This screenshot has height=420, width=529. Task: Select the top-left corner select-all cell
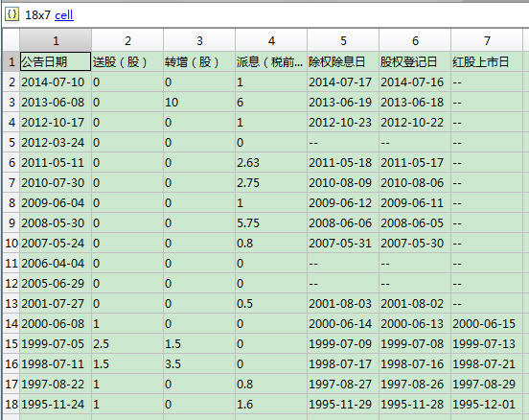(11, 40)
